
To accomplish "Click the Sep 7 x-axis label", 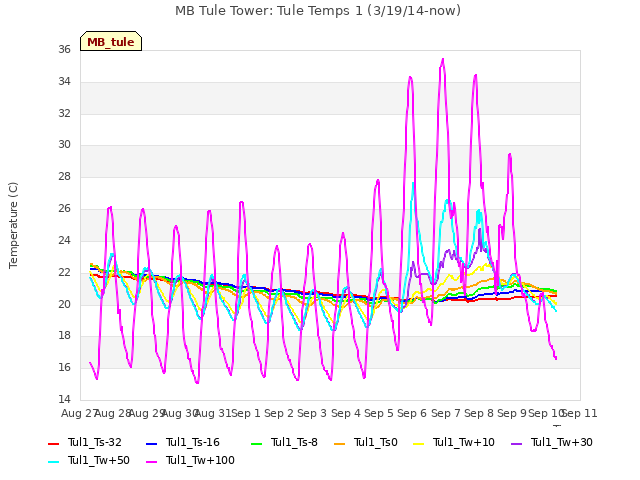I will tap(446, 413).
